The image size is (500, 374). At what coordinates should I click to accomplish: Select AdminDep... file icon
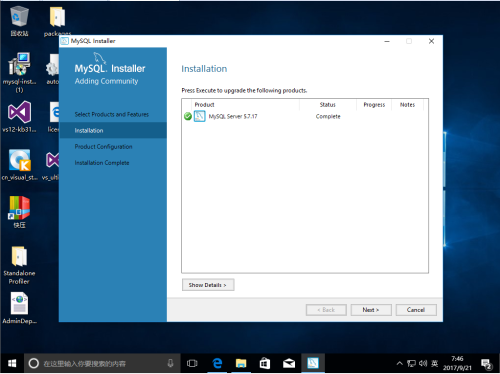[19, 308]
